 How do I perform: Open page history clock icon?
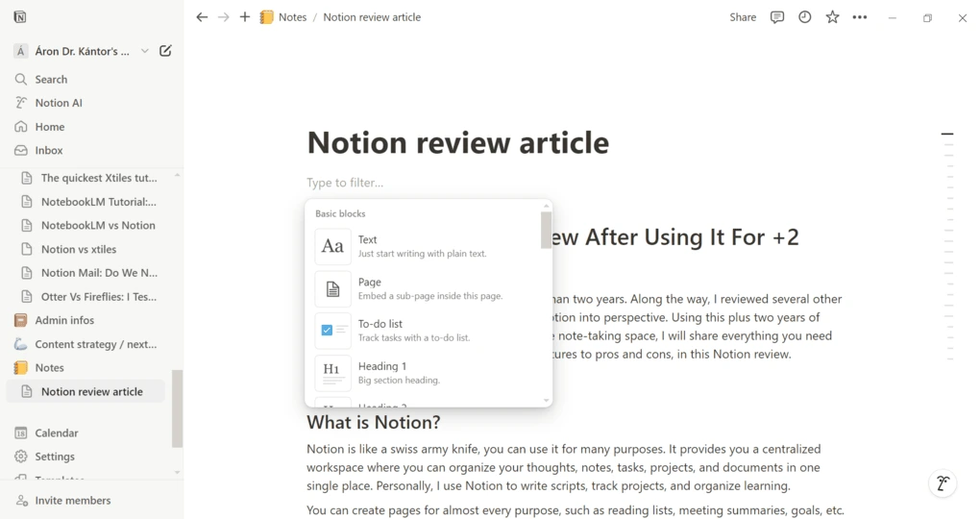[x=804, y=17]
